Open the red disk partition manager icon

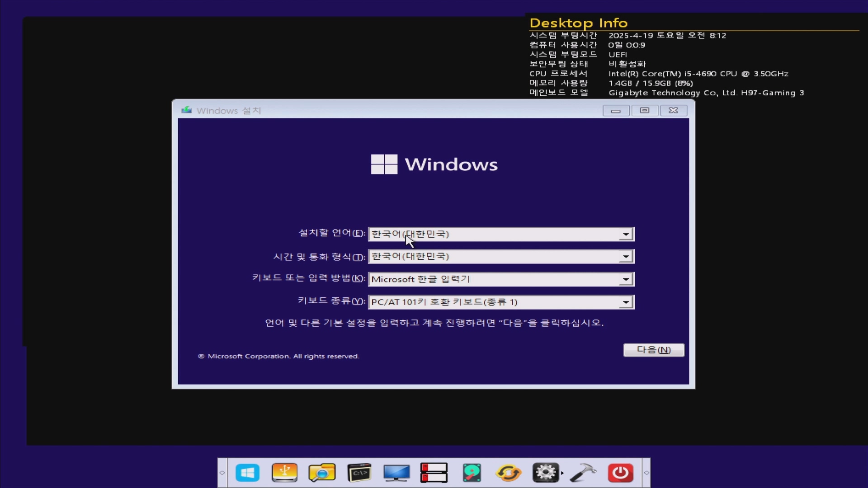click(x=434, y=473)
